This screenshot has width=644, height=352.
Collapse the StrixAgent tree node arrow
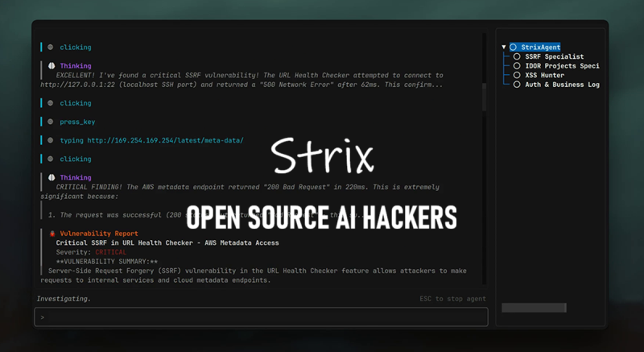tap(504, 48)
